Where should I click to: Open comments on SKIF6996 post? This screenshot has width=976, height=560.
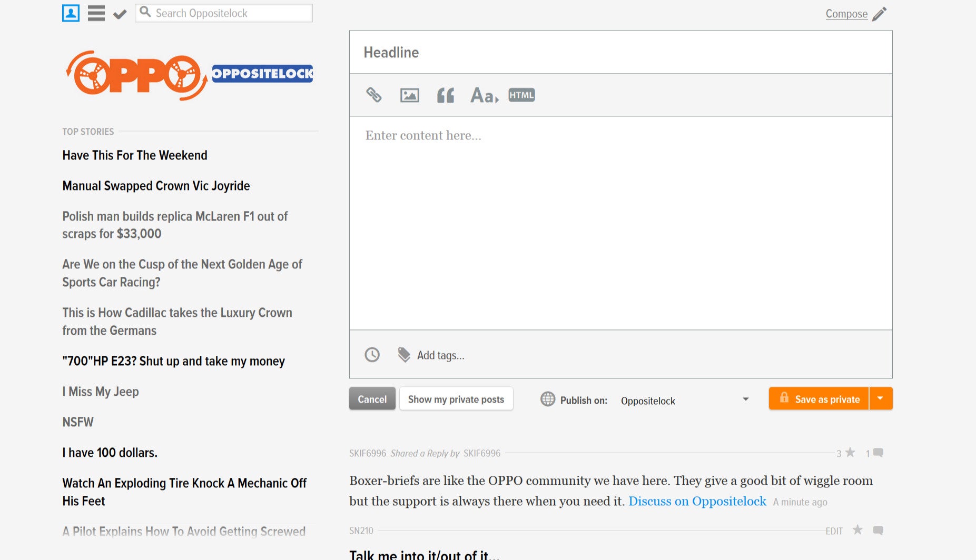tap(878, 453)
